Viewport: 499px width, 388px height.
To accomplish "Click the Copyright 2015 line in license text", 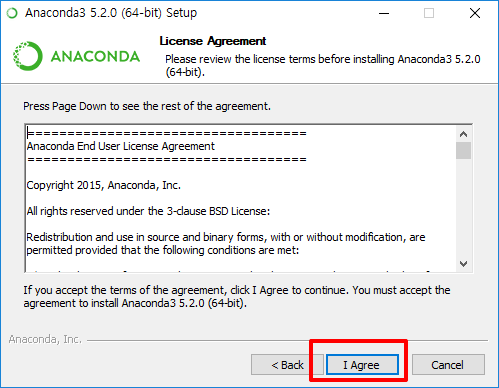I will coord(104,185).
